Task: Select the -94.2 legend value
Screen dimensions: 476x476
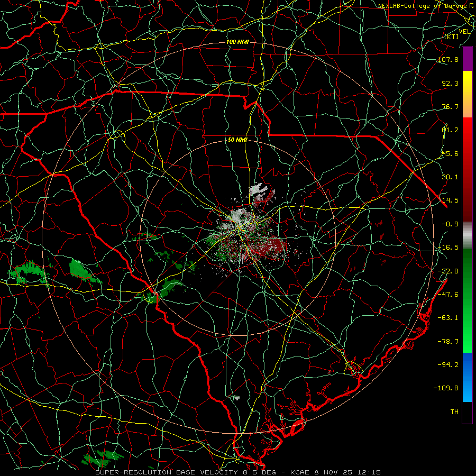Action: (448, 365)
